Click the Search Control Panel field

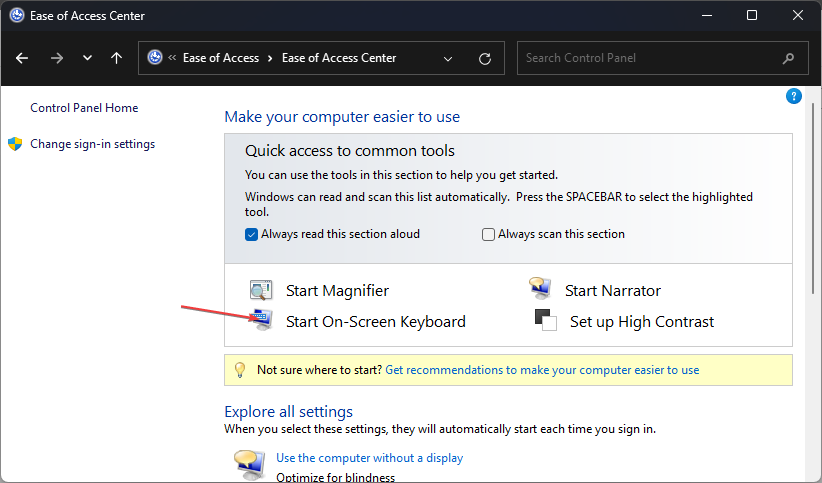point(652,58)
